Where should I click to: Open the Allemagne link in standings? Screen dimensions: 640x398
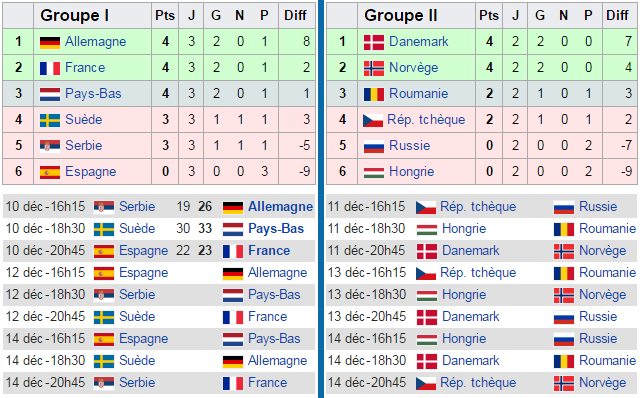96,42
